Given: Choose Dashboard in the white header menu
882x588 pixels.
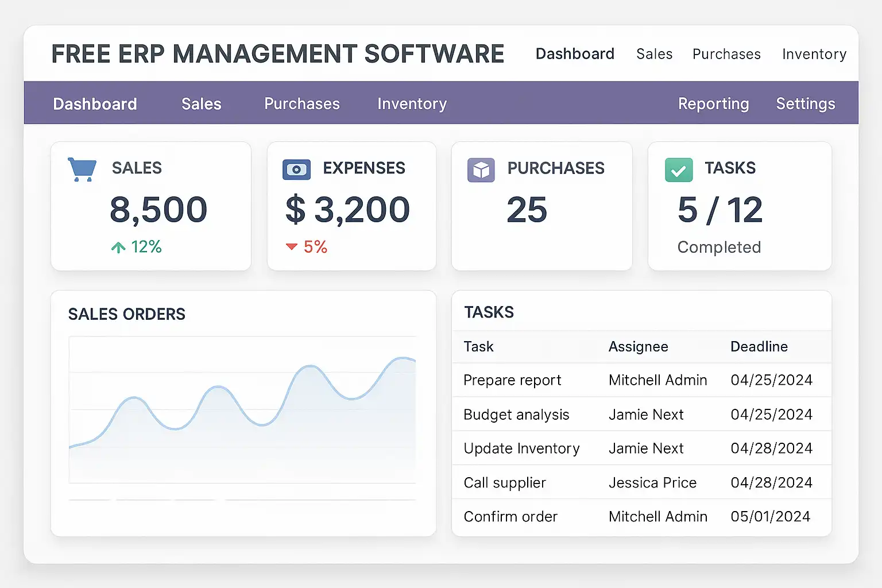Looking at the screenshot, I should click(x=575, y=54).
